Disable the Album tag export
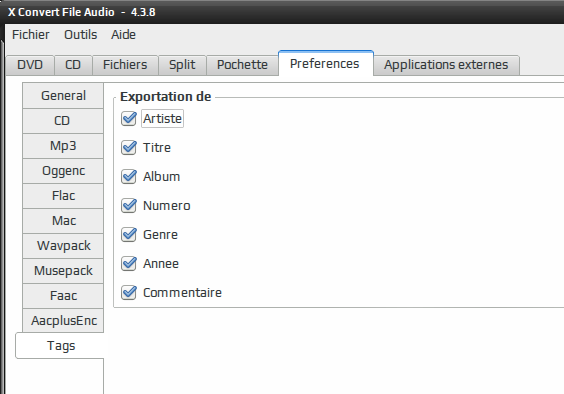The height and width of the screenshot is (394, 564). point(128,177)
